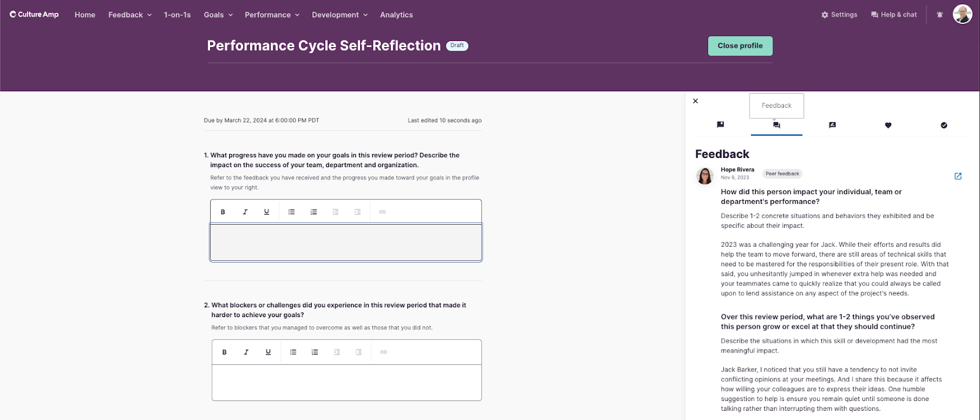Screen dimensions: 980x420
Task: Open Hope Rivera's feedback in new window
Action: (958, 176)
